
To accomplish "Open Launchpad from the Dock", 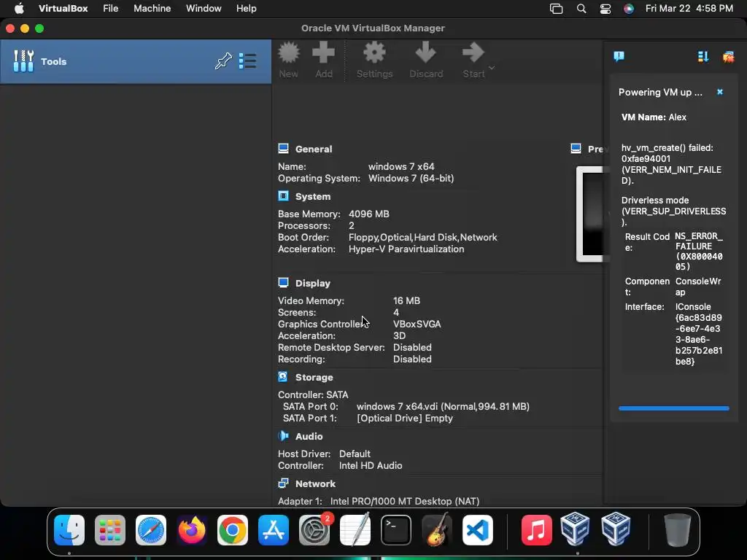I will (110, 530).
